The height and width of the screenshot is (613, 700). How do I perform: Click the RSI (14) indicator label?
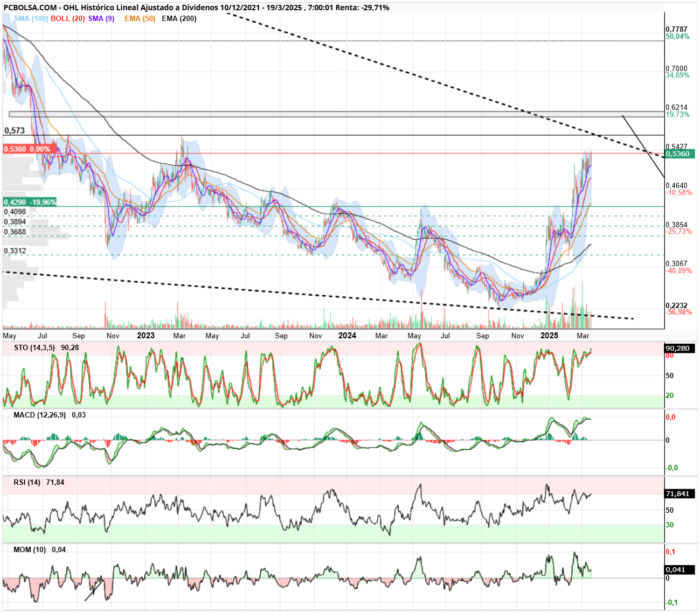coord(27,482)
